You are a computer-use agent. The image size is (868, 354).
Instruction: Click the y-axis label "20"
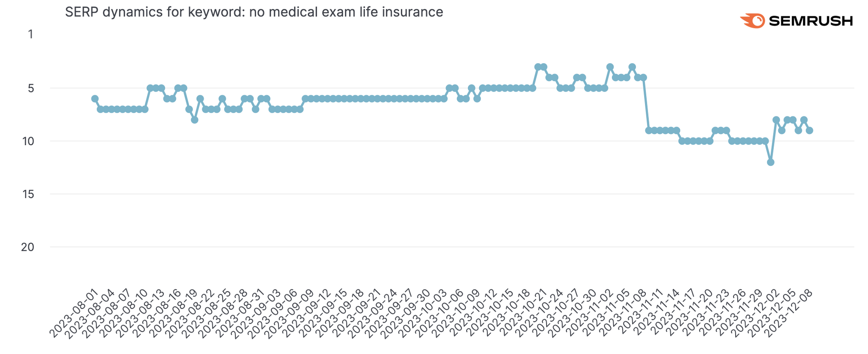click(x=28, y=247)
